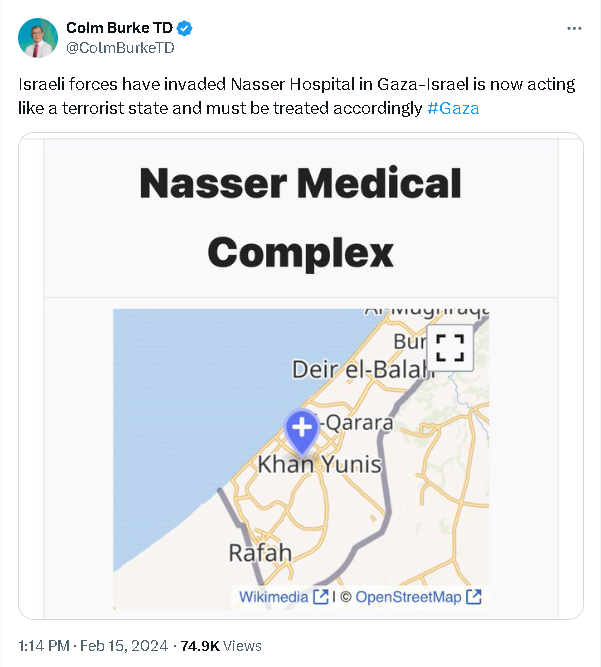
Task: Open the tweet's more options menu
Action: 573,28
